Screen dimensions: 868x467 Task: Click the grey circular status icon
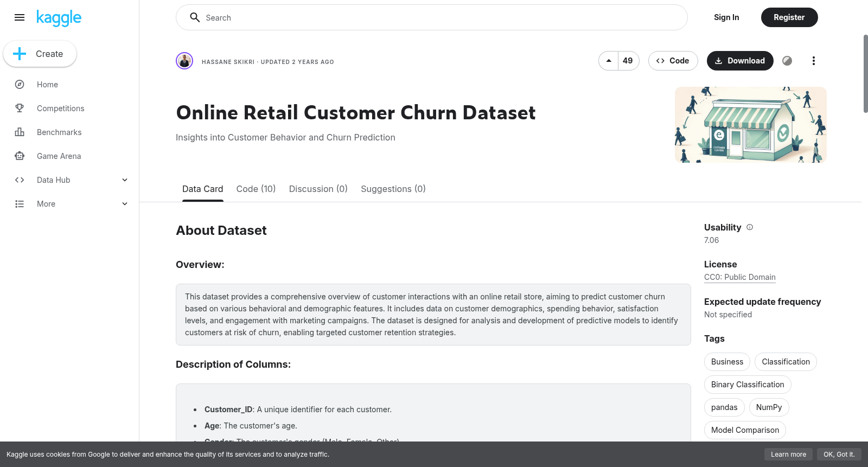pyautogui.click(x=787, y=61)
